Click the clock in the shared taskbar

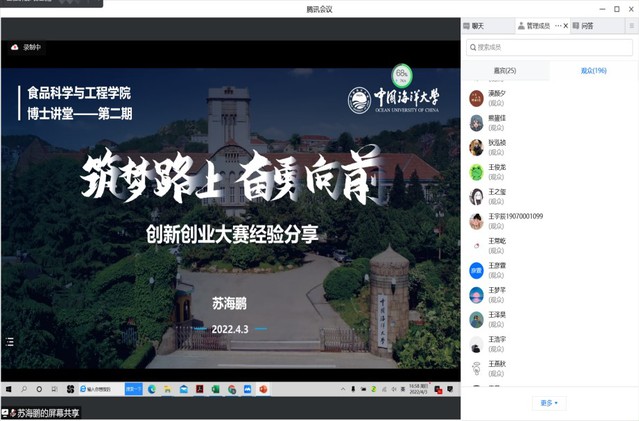(419, 389)
